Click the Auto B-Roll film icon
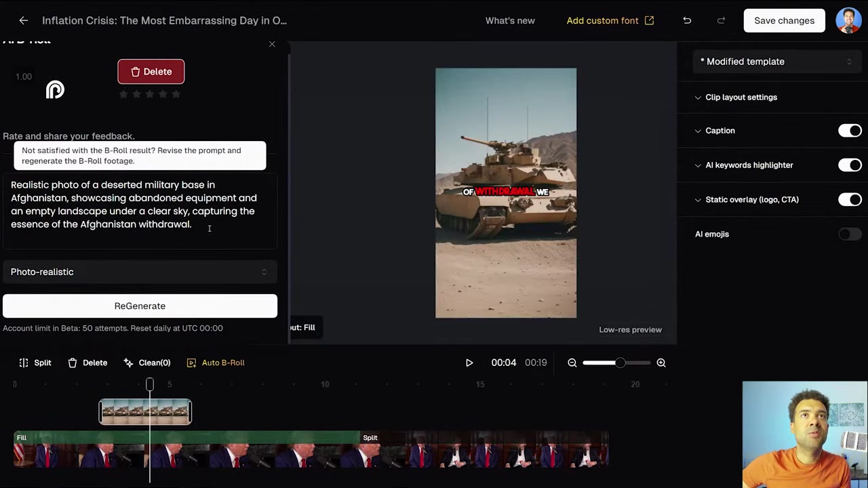Image resolution: width=868 pixels, height=488 pixels. click(192, 363)
